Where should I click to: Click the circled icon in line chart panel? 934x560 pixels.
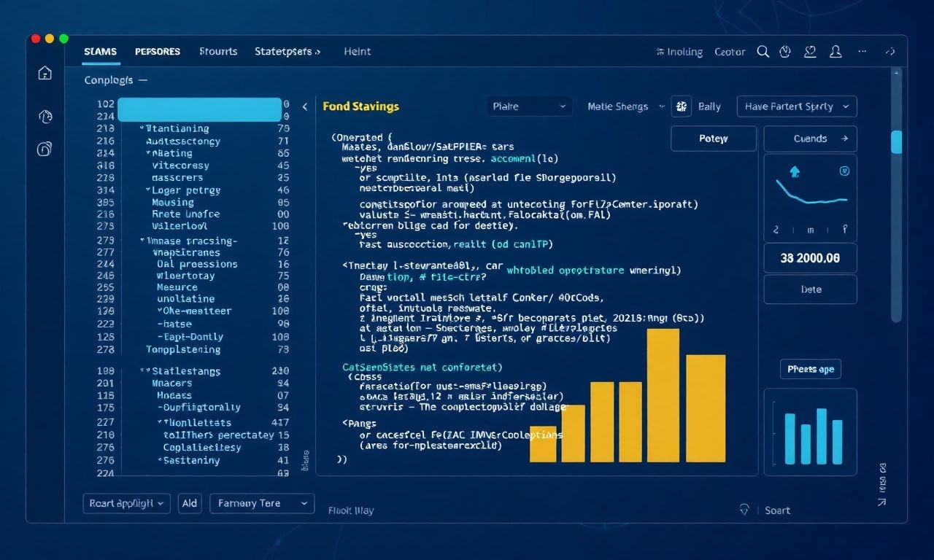point(844,171)
